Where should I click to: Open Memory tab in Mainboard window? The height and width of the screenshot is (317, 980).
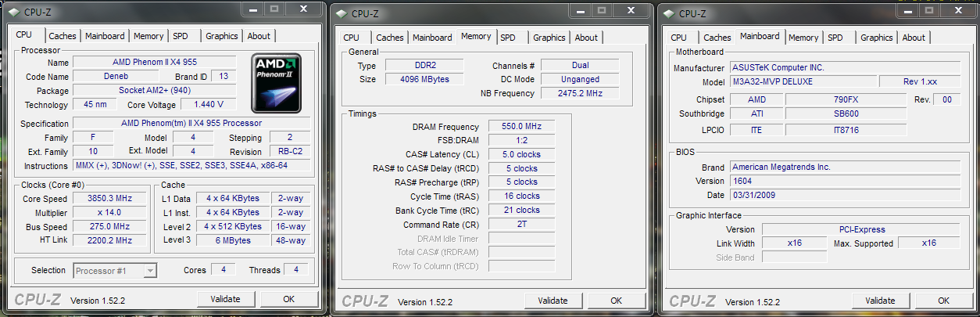(x=803, y=38)
